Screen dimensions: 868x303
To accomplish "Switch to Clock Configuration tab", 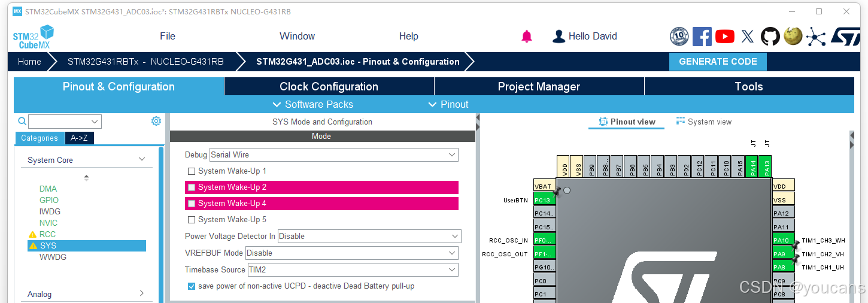I will click(329, 86).
